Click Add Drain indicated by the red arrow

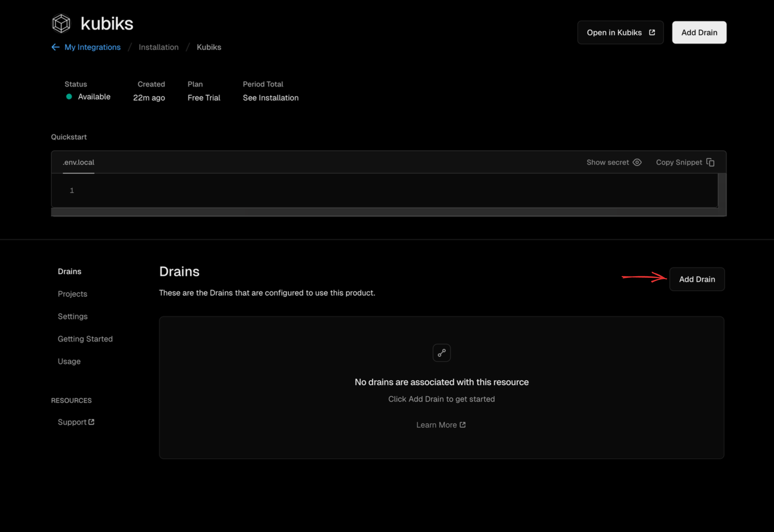[x=697, y=279]
